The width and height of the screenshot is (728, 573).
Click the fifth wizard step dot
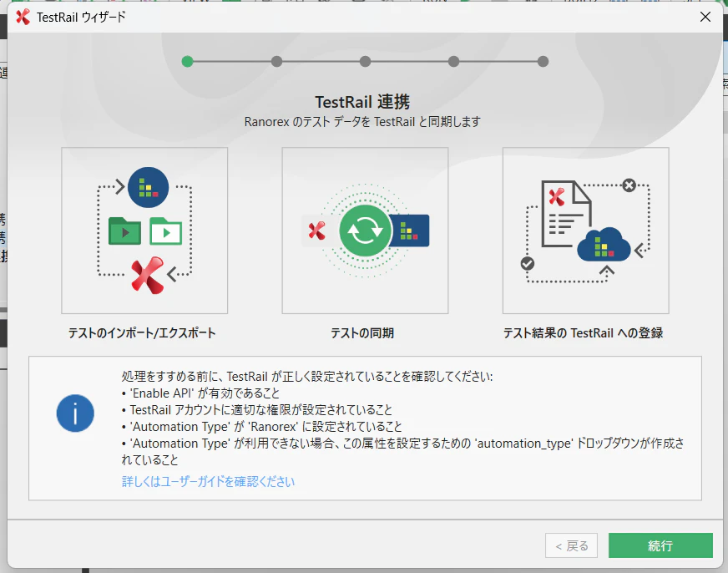pyautogui.click(x=543, y=61)
